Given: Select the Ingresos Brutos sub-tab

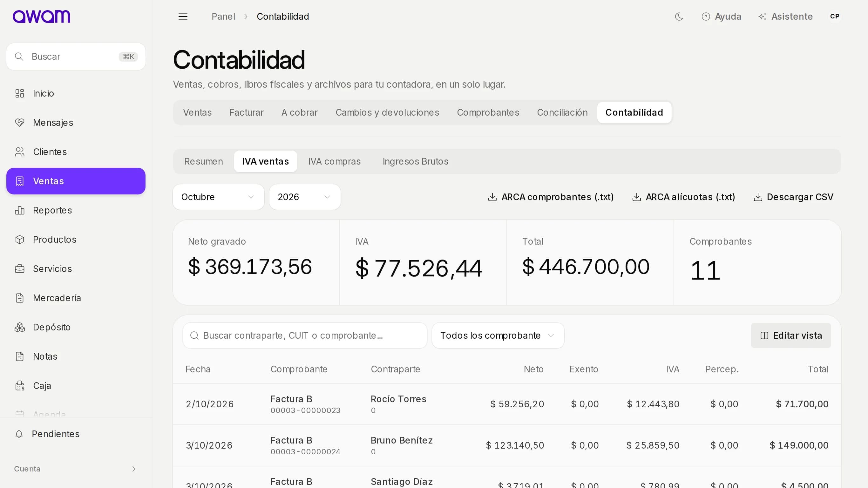Looking at the screenshot, I should pos(415,161).
